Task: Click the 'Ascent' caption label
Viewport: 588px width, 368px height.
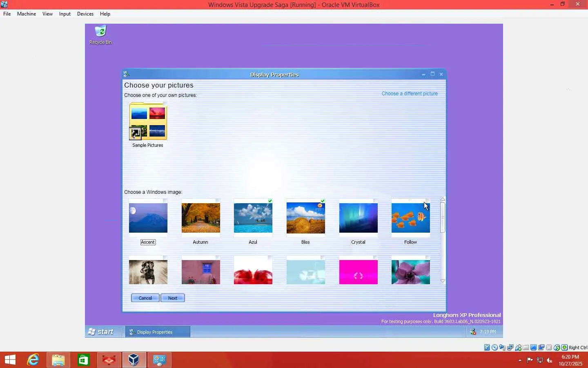Action: pos(148,242)
